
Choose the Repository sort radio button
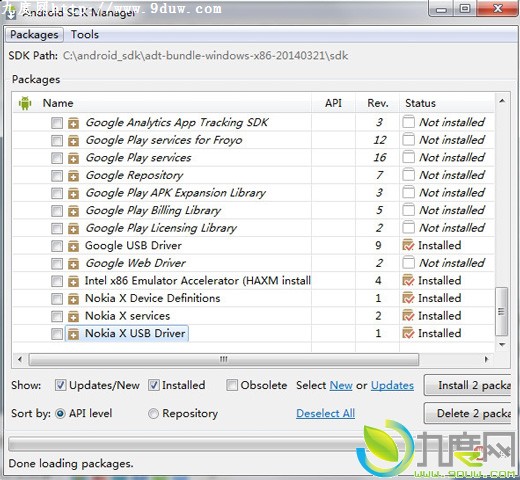[153, 414]
